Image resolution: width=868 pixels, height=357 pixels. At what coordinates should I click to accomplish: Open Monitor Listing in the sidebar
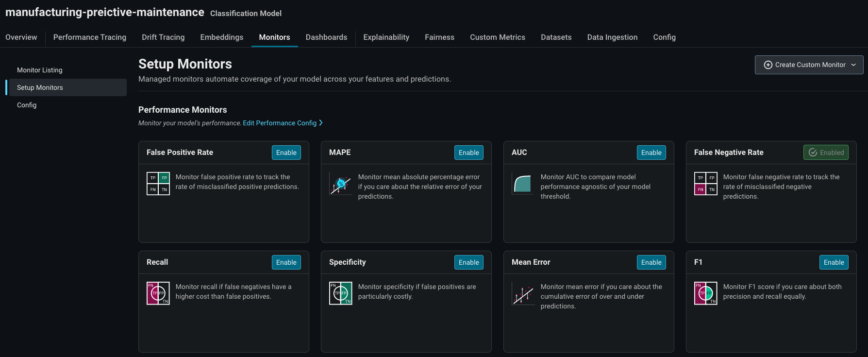tap(40, 70)
